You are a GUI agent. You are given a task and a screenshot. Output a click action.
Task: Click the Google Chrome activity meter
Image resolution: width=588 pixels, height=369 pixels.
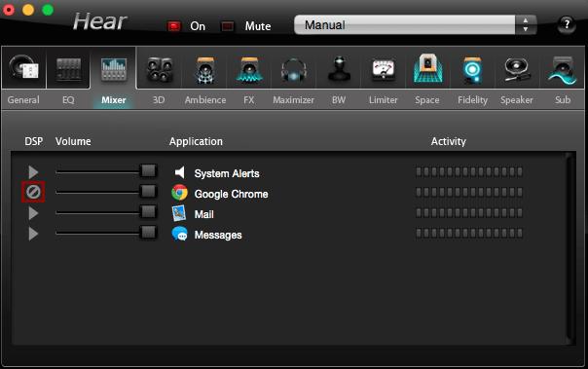469,193
